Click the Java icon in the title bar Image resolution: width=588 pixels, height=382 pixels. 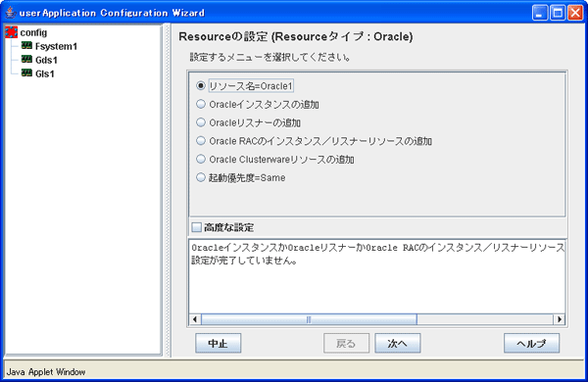click(11, 13)
